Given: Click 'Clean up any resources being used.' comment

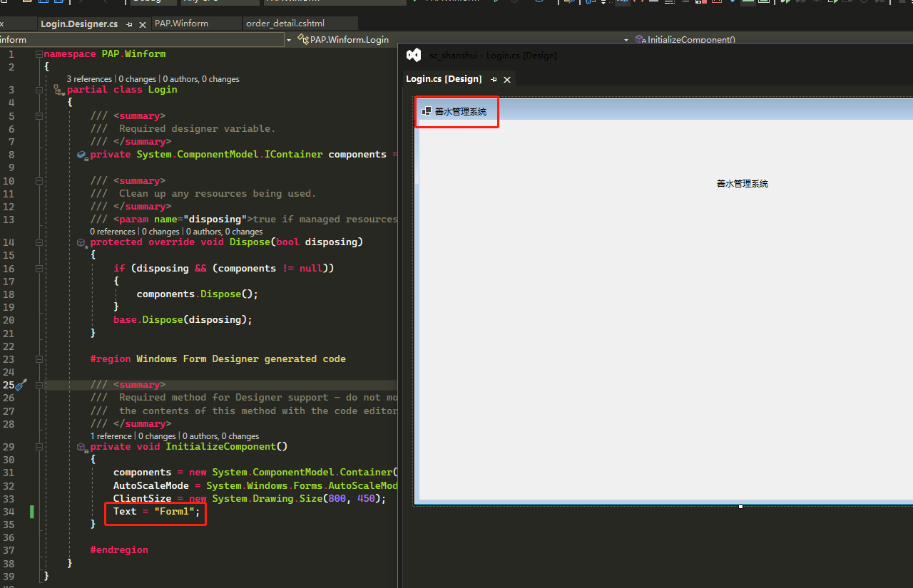Looking at the screenshot, I should pos(218,194).
